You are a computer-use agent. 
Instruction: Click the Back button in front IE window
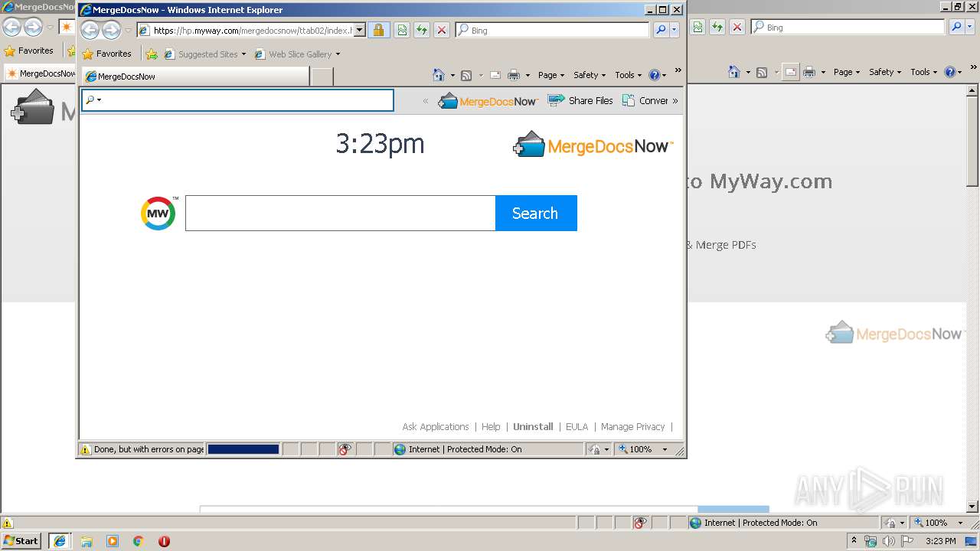pyautogui.click(x=90, y=31)
